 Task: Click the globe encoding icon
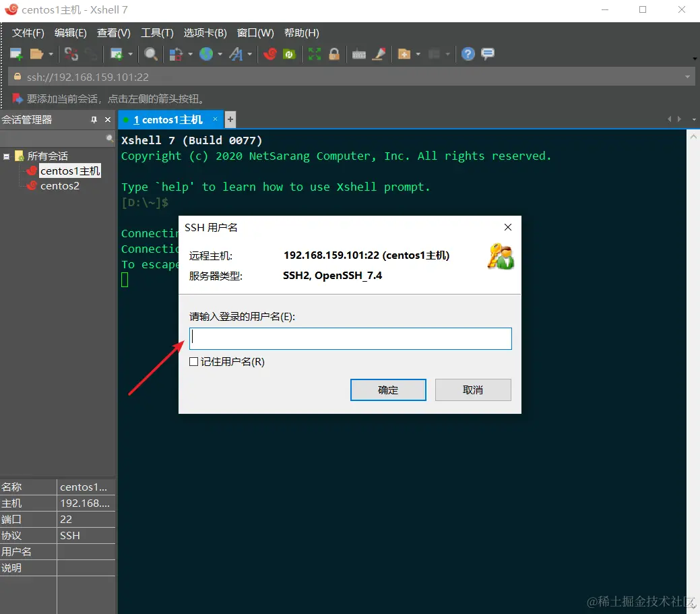tap(205, 54)
